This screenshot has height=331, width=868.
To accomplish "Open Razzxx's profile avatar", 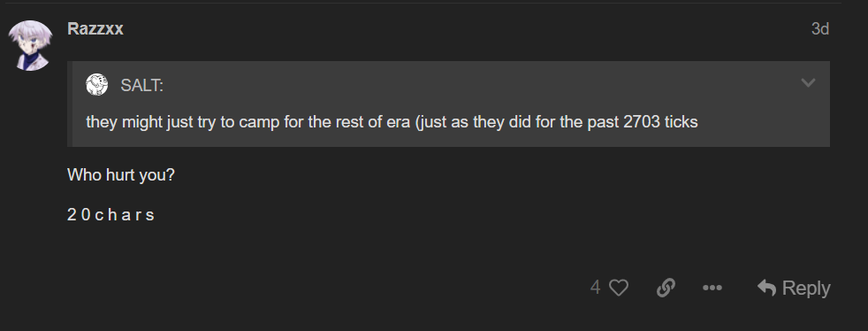I will [x=30, y=45].
